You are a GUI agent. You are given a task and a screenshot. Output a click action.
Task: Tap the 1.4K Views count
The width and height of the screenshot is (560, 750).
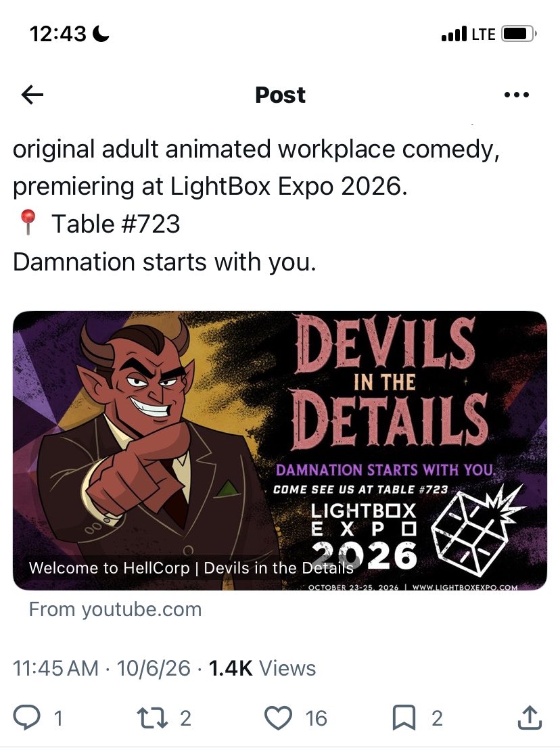pyautogui.click(x=262, y=668)
